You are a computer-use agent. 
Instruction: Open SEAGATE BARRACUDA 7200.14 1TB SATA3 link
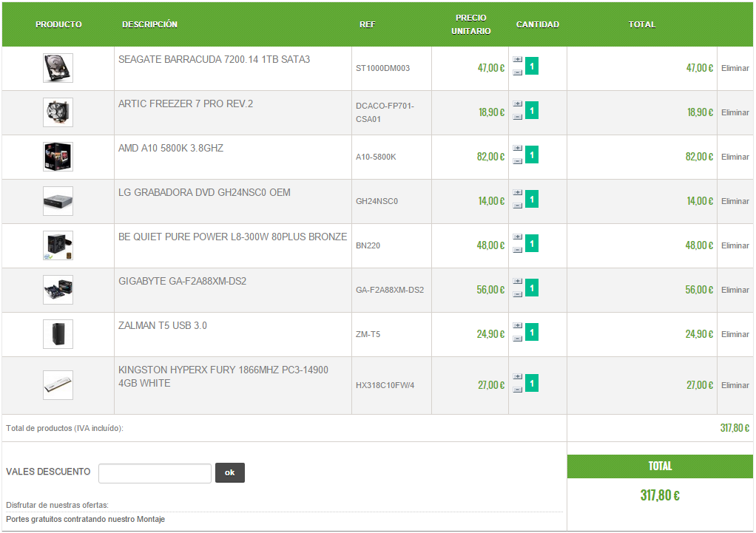point(214,59)
